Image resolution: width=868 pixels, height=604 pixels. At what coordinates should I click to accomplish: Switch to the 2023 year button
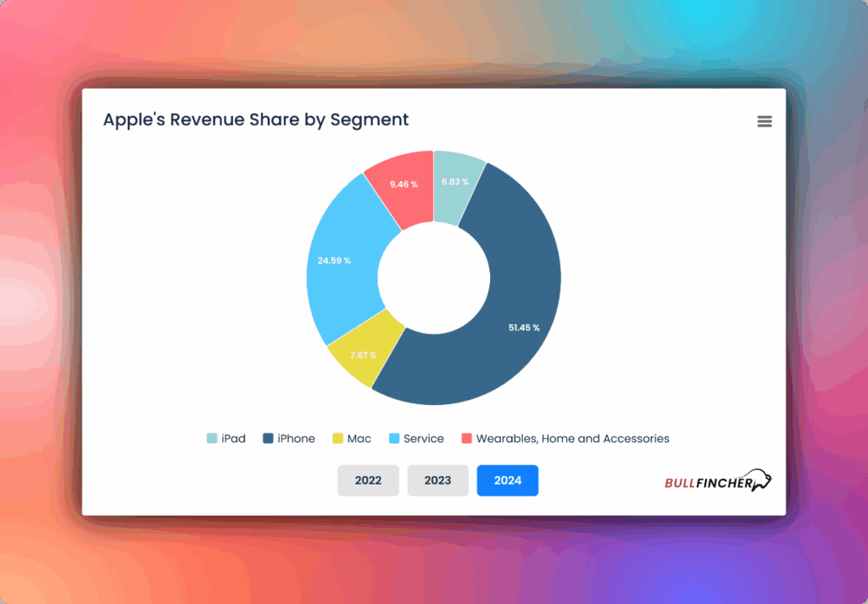tap(438, 480)
